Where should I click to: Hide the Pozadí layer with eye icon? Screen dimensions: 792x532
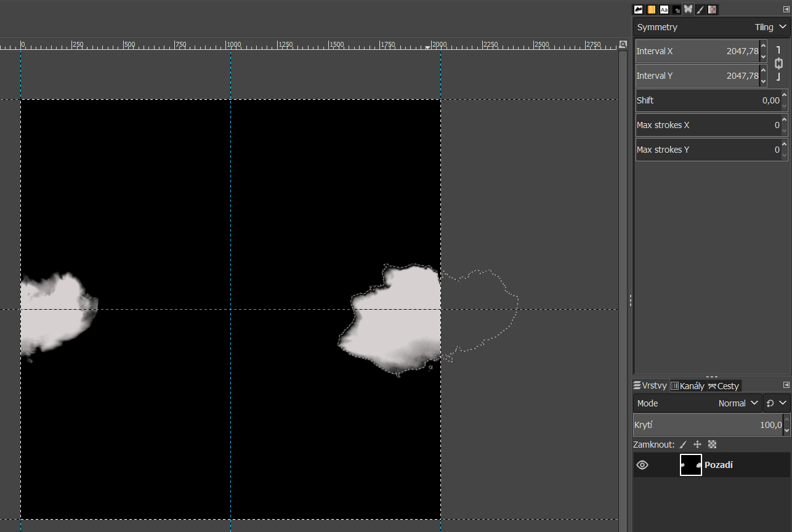click(x=642, y=465)
